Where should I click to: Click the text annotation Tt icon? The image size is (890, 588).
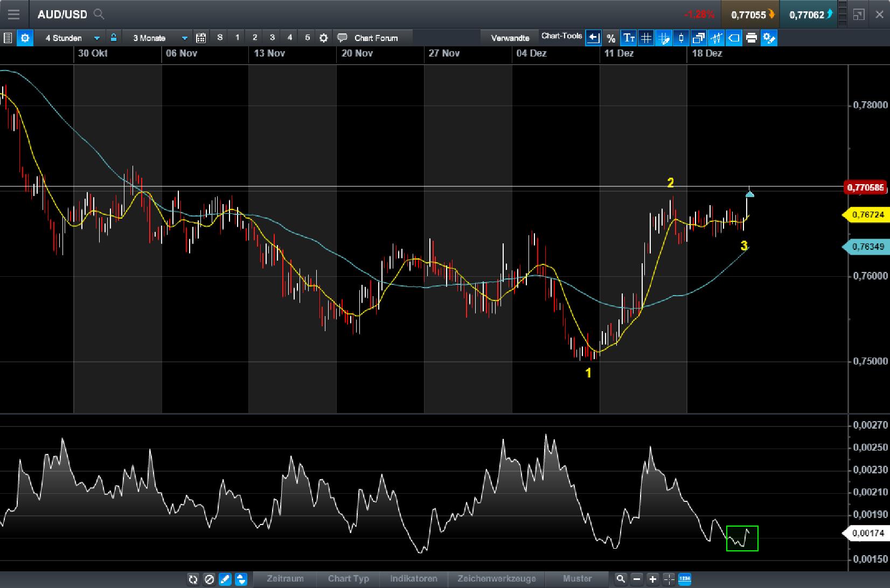point(628,38)
